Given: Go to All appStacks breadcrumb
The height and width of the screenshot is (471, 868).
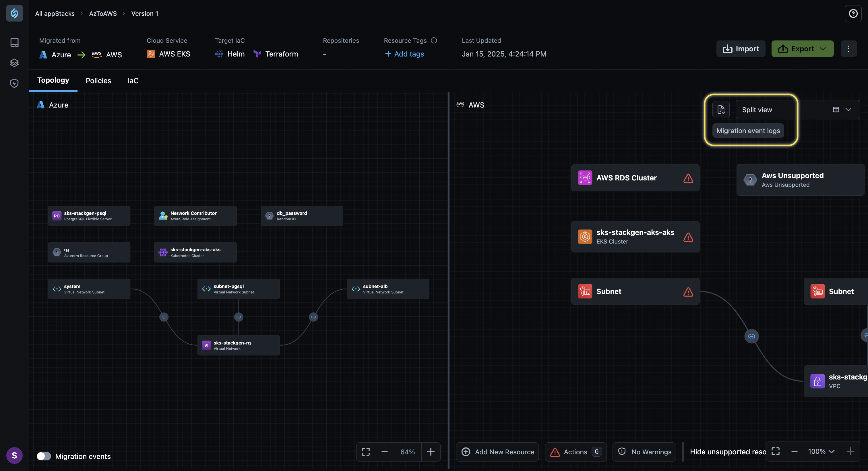Looking at the screenshot, I should pos(55,13).
